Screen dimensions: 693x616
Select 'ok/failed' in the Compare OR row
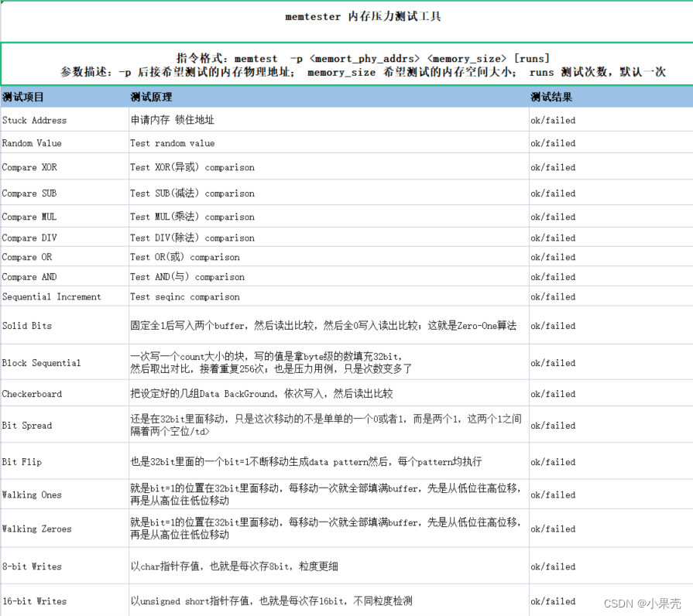coord(553,257)
